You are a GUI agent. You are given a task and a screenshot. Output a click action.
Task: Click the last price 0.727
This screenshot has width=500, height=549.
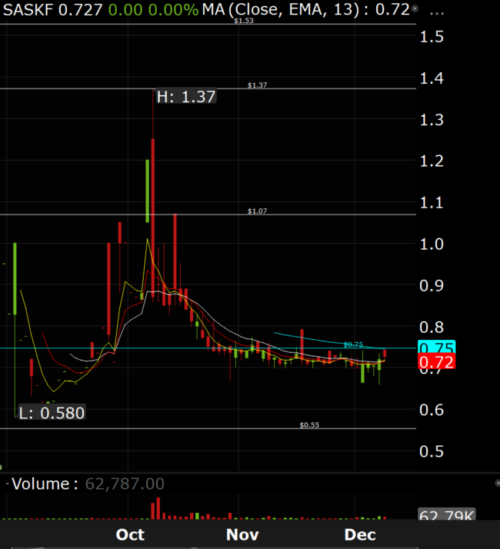(x=81, y=9)
